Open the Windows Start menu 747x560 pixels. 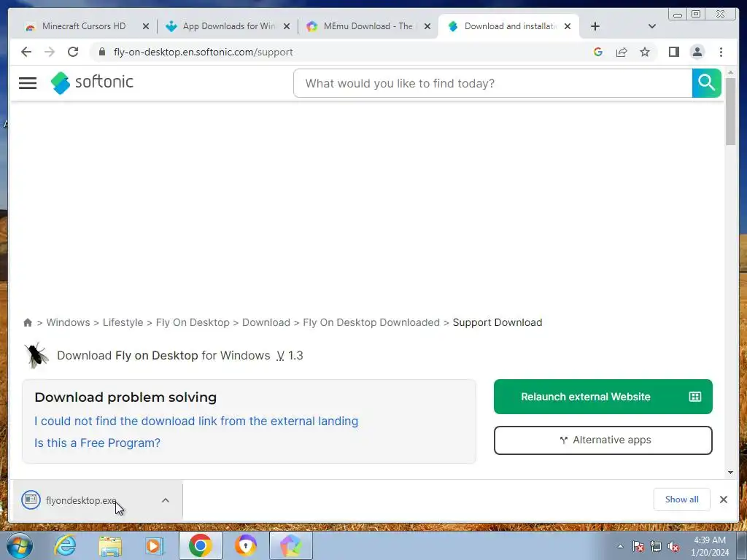(20, 545)
